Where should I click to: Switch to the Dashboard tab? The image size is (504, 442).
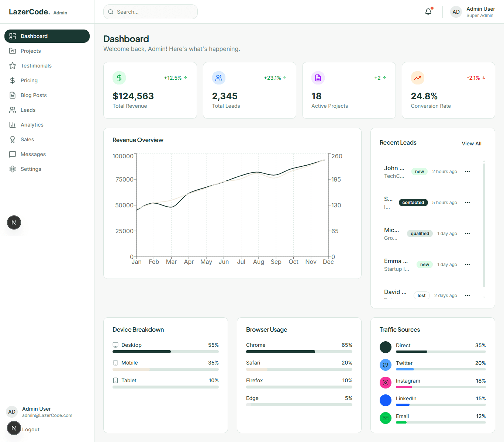click(x=34, y=36)
